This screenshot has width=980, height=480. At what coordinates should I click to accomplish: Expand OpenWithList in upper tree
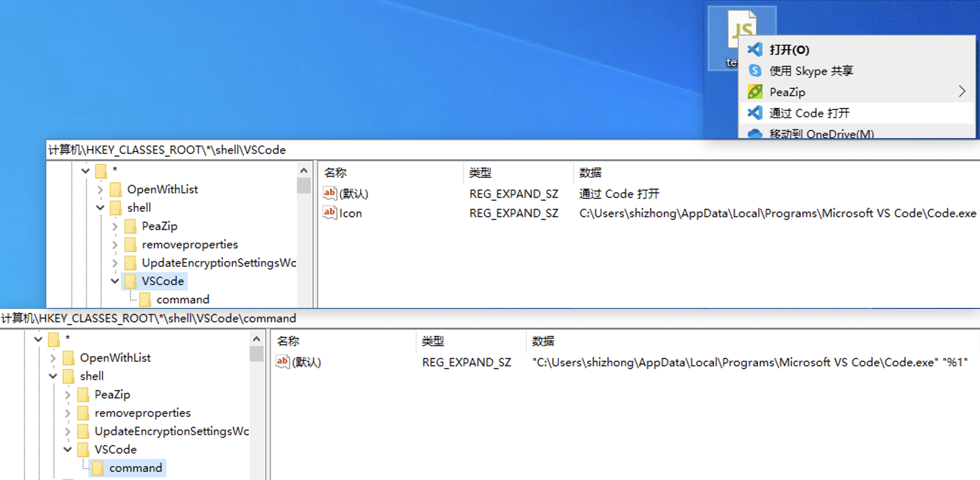tap(100, 189)
